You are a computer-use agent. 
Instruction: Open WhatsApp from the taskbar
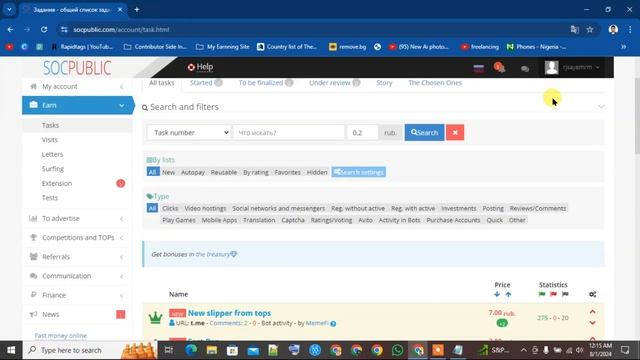397,350
